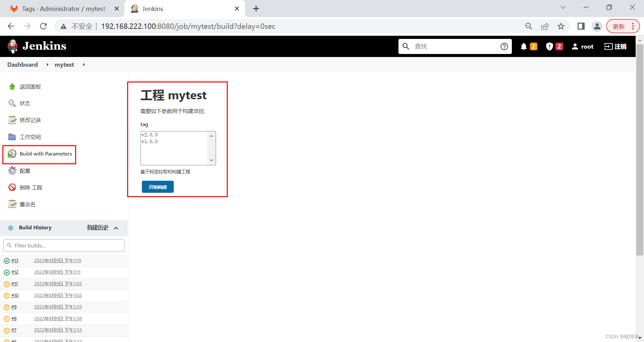Open build #12
Screen dimensions: 644x342
click(15, 272)
